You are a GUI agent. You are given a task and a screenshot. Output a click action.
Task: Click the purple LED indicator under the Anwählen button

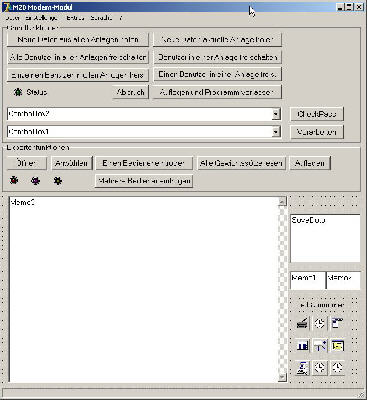click(x=35, y=181)
